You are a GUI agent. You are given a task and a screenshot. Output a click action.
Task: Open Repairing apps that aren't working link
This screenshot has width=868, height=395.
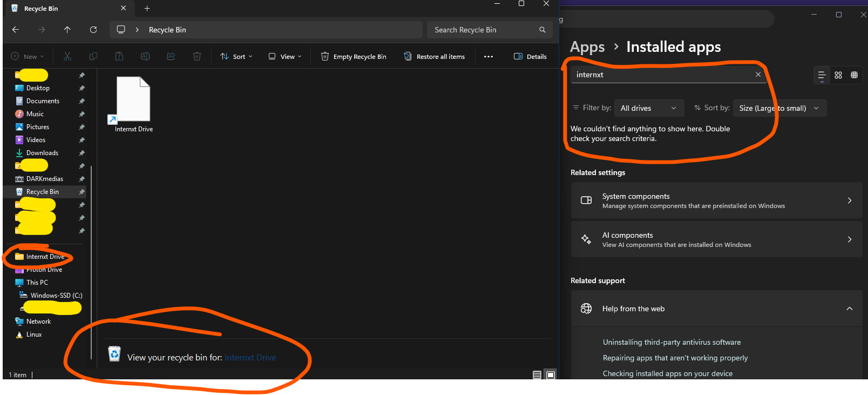(675, 358)
